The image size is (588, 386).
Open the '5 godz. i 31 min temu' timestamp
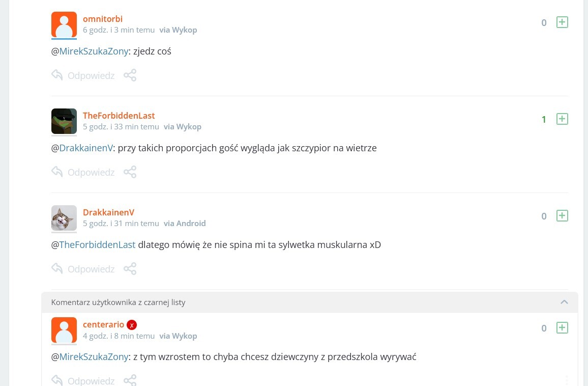[121, 223]
